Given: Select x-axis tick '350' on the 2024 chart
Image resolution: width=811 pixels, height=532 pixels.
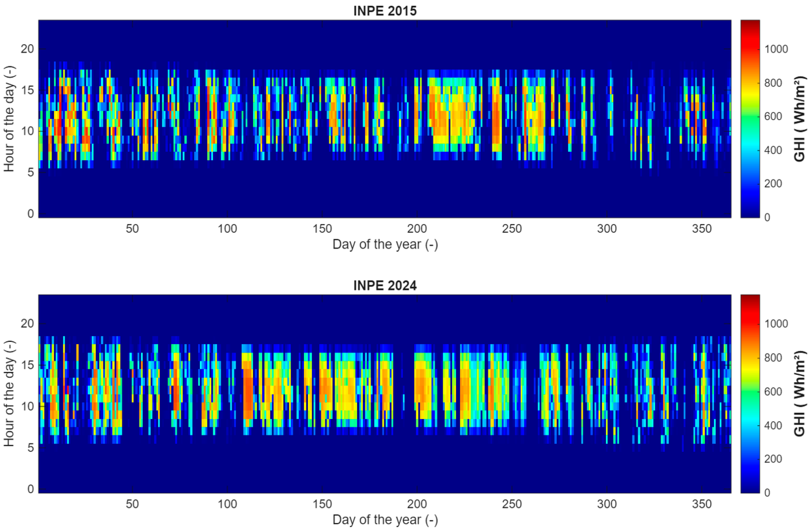Looking at the screenshot, I should pos(702,504).
